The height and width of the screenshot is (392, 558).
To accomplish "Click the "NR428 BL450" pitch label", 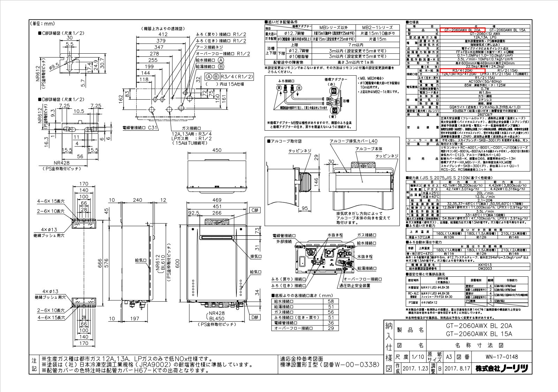I will (x=217, y=316).
